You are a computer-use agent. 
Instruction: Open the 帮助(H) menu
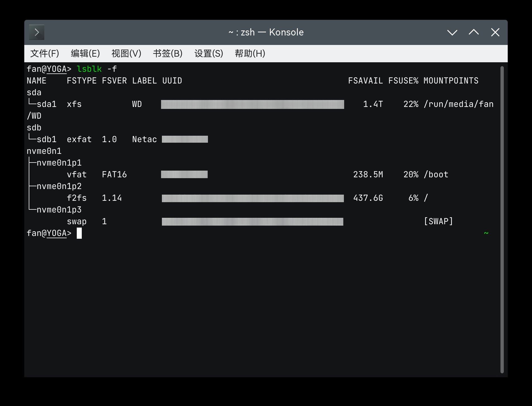click(x=250, y=53)
